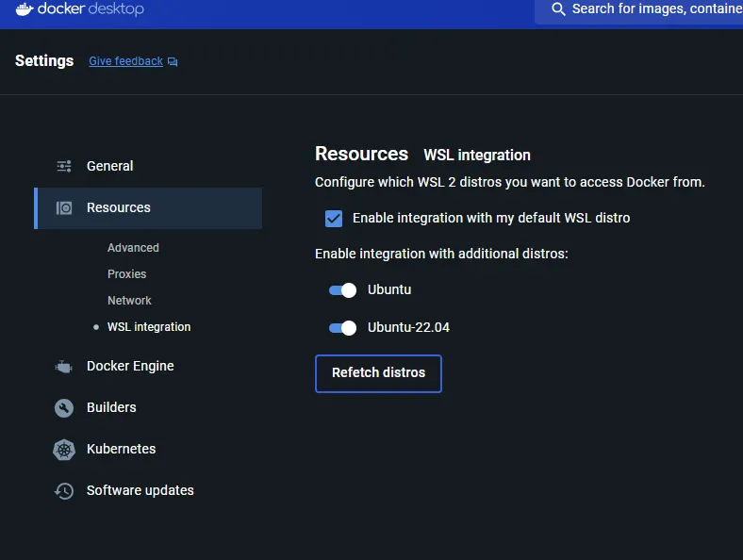
Task: Click the Builders wrench icon
Action: pos(64,408)
